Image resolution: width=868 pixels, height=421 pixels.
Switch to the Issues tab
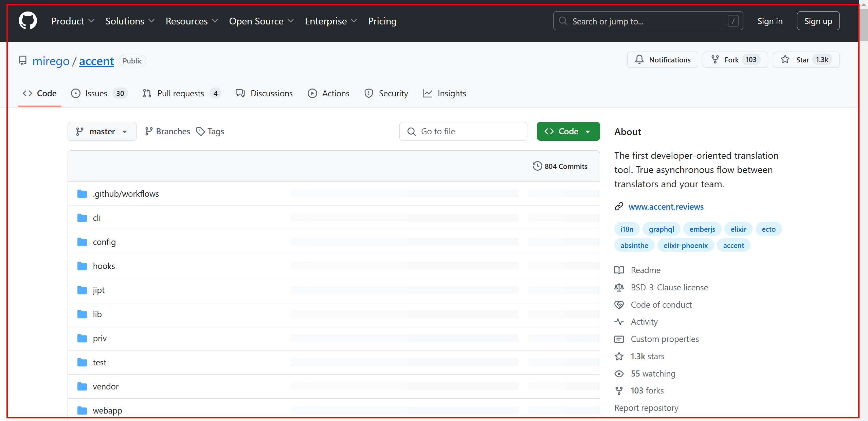click(99, 93)
